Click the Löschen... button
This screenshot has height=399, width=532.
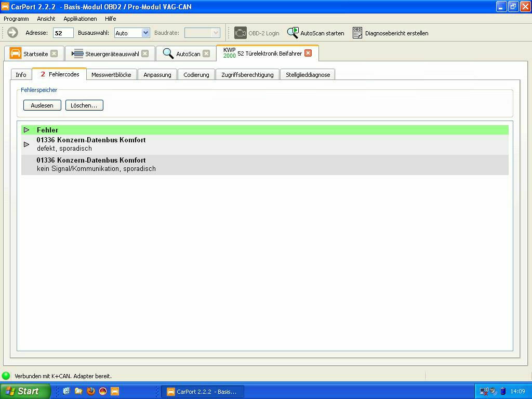pos(84,105)
